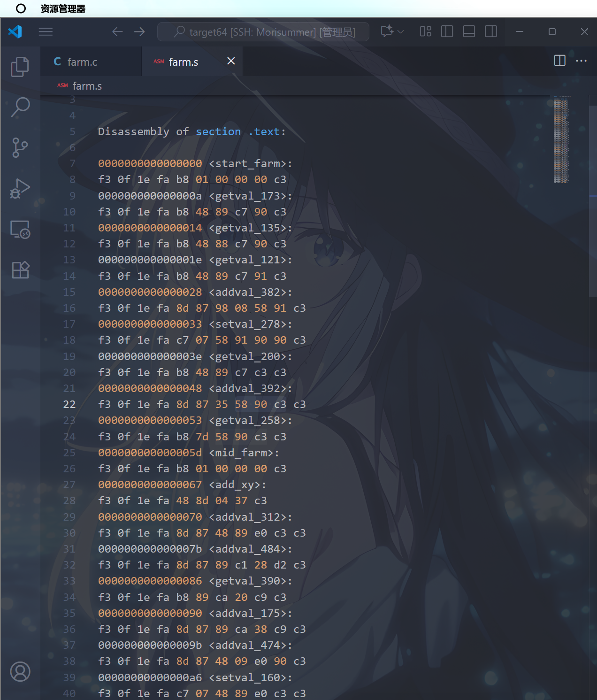Toggle the primary side bar visibility
Viewport: 597px width, 700px height.
[x=447, y=31]
